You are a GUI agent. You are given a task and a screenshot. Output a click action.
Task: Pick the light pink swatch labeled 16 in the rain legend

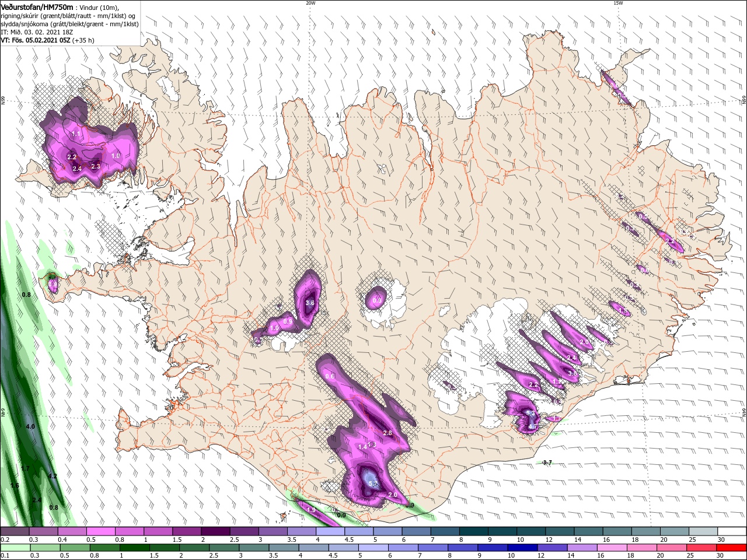coord(612,548)
